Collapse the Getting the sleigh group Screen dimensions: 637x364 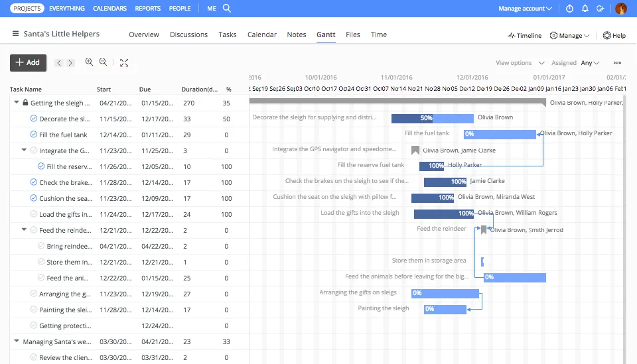[x=17, y=102]
